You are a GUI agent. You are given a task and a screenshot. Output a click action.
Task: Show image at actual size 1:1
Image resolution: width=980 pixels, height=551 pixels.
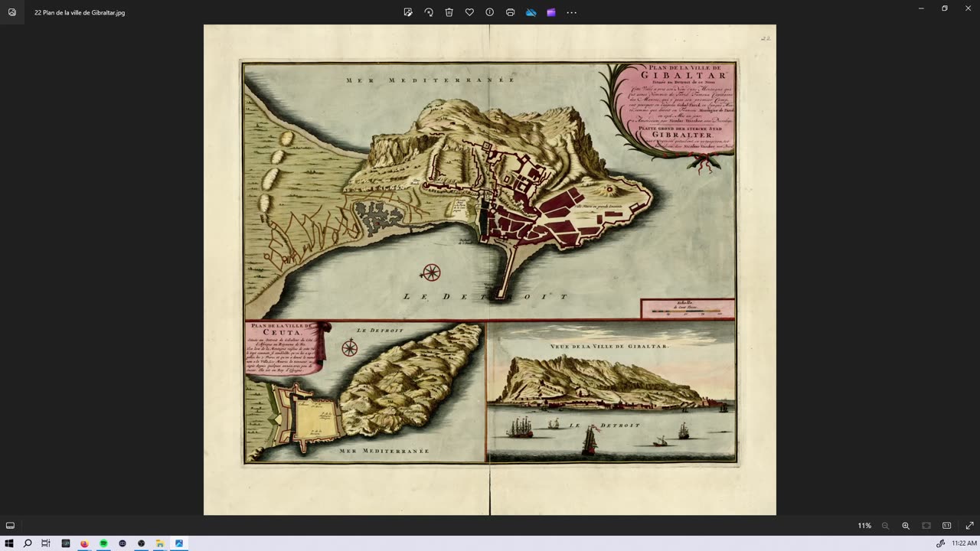(x=947, y=526)
